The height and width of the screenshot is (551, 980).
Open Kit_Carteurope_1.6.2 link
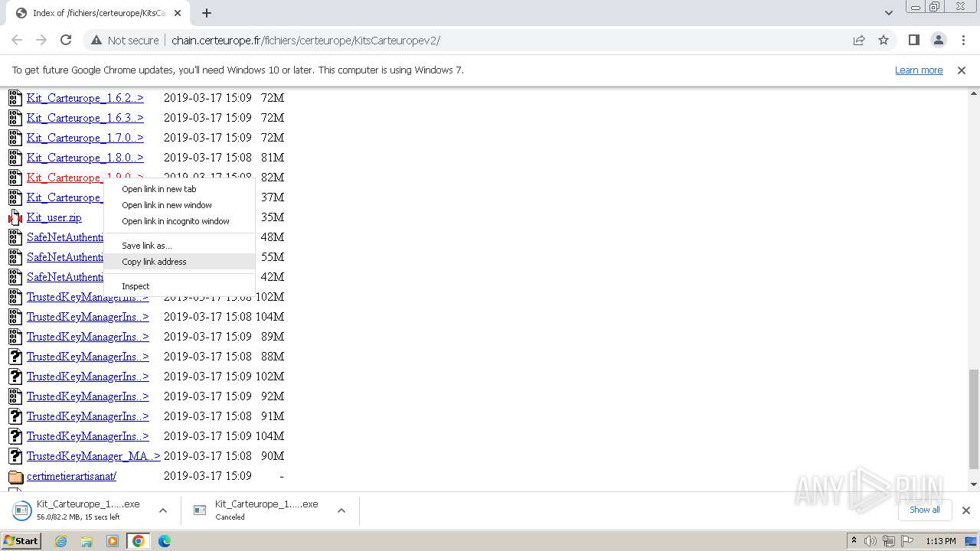(85, 98)
